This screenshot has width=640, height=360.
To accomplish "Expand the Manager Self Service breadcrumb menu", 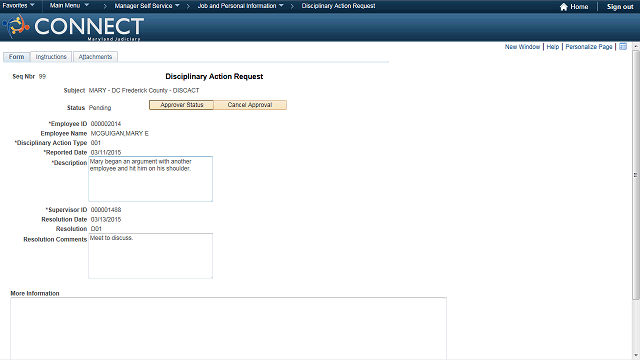I will tap(147, 6).
